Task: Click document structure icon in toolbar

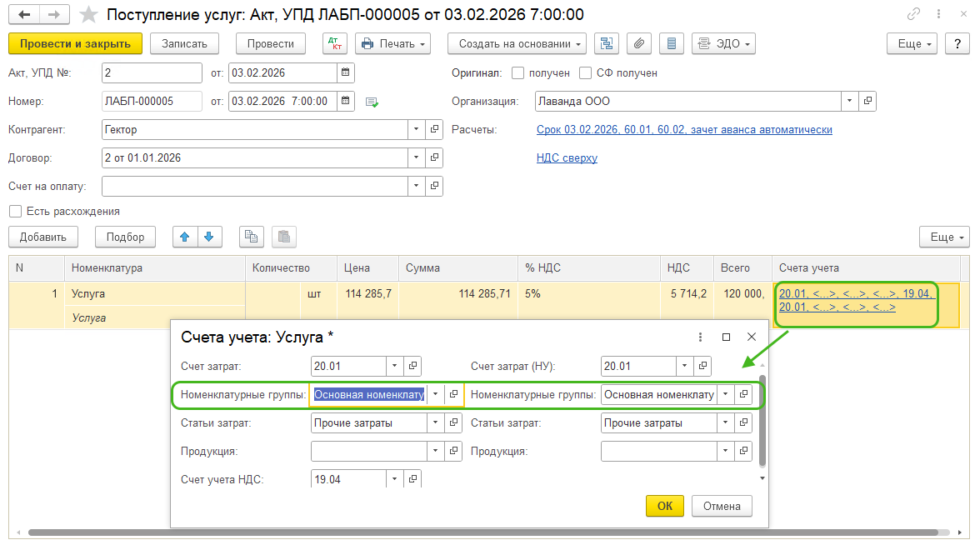Action: [607, 43]
